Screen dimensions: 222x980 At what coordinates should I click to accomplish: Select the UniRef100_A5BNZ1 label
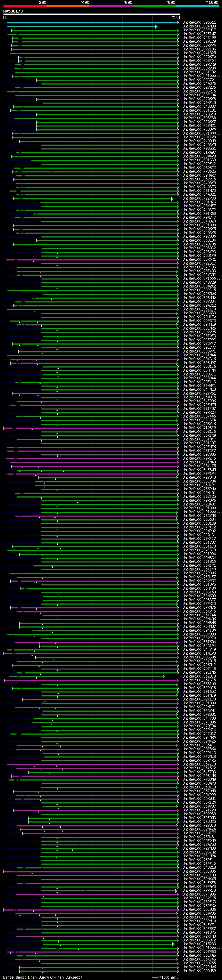[x=199, y=126]
